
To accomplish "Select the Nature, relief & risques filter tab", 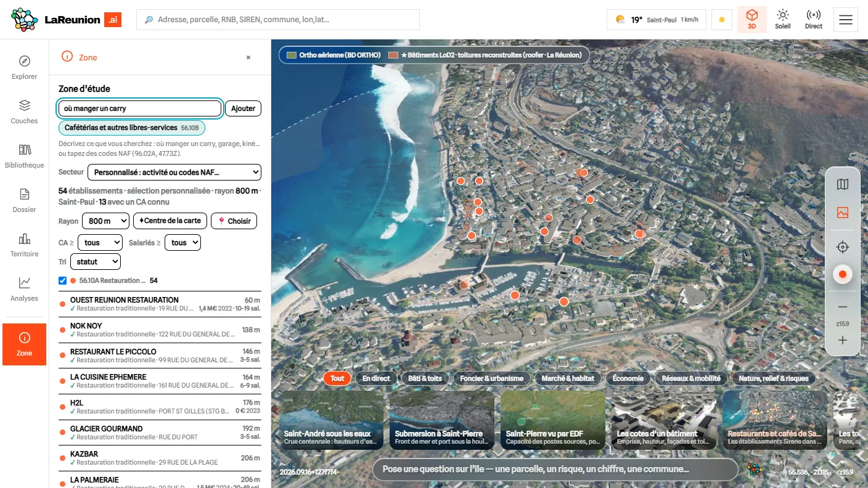I will coord(774,378).
